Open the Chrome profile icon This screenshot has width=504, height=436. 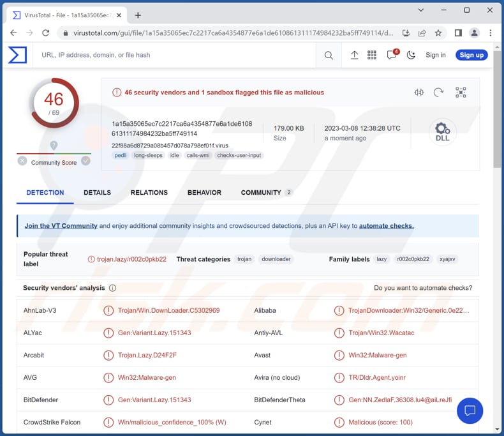474,33
